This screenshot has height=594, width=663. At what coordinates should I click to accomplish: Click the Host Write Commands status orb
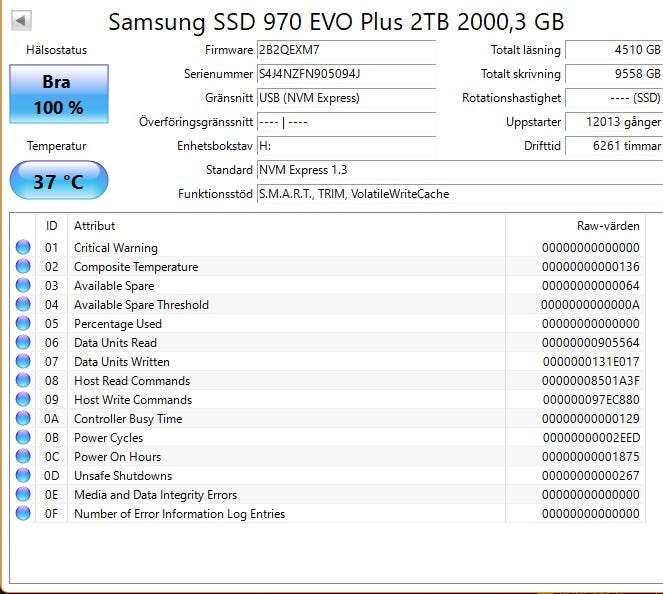(x=23, y=400)
